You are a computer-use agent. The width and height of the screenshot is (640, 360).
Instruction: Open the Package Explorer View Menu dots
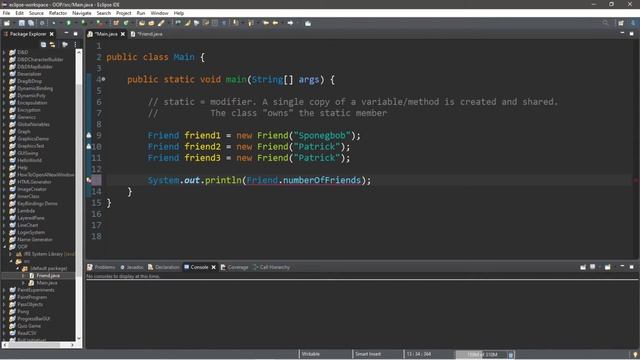(76, 44)
